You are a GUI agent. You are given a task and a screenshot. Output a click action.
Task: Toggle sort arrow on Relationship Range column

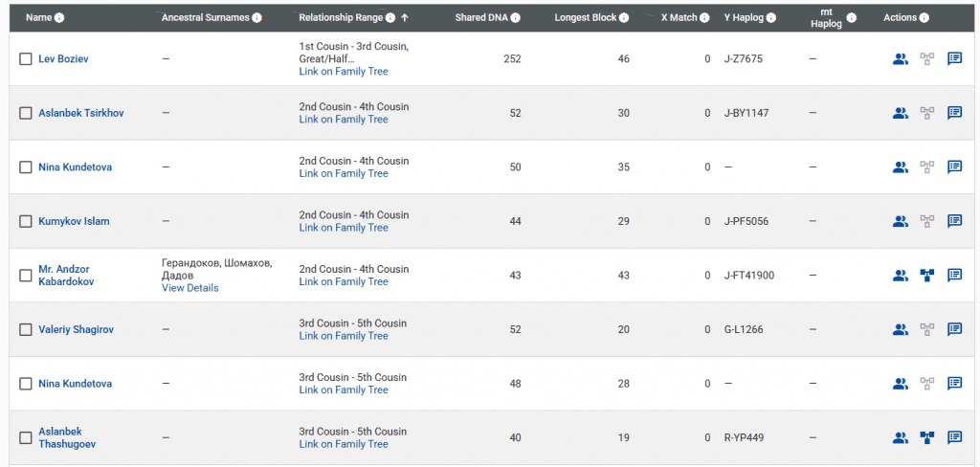click(404, 18)
